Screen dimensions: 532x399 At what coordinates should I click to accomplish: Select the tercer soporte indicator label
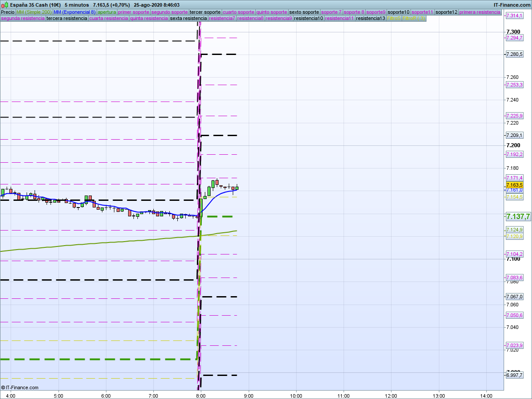tap(205, 12)
